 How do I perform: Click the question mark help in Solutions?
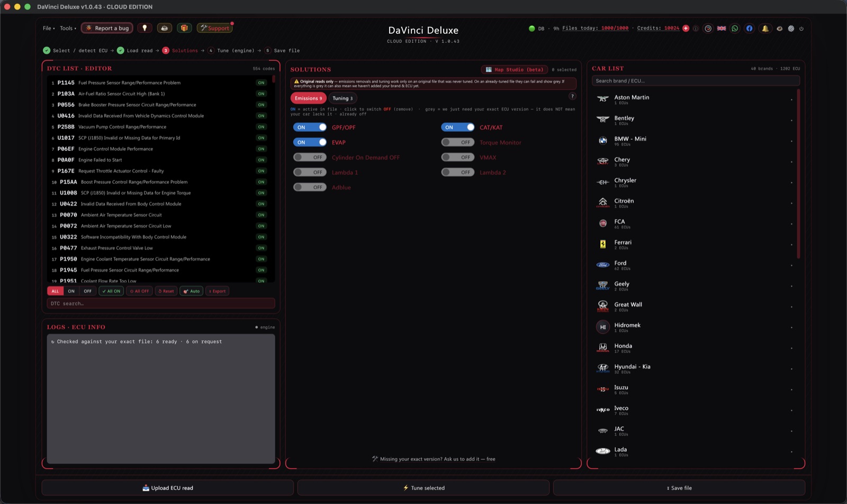pos(572,96)
